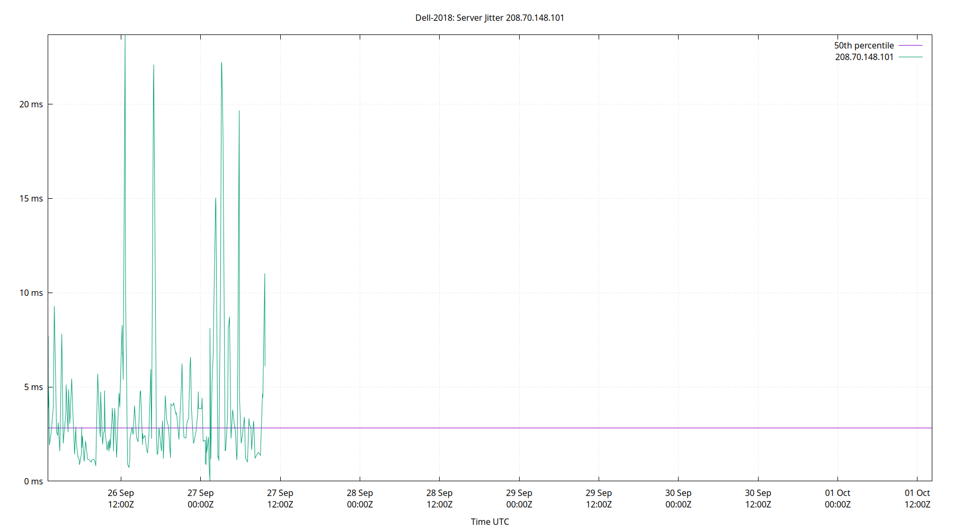The height and width of the screenshot is (530, 980).
Task: Click the '5 ms' y-axis label
Action: pos(33,387)
